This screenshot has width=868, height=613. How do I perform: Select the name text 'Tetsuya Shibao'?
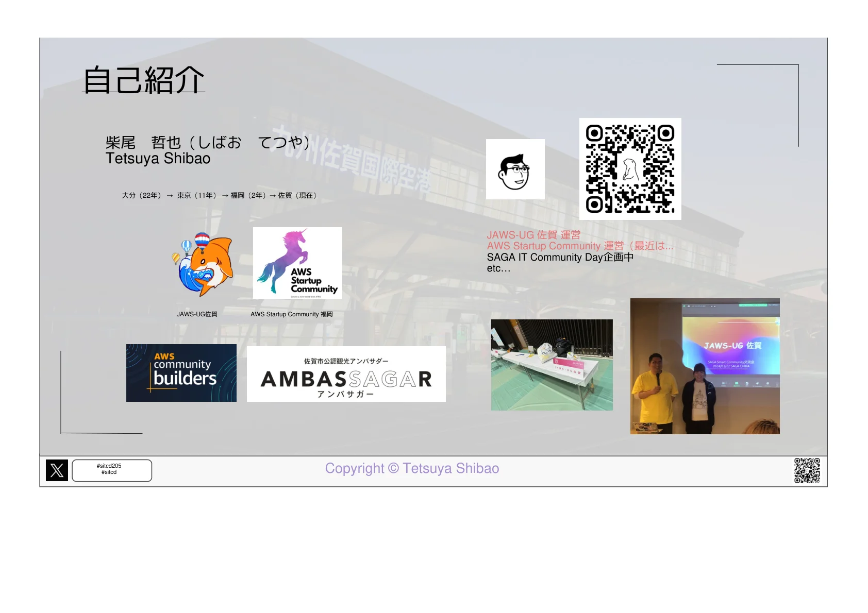pyautogui.click(x=158, y=159)
